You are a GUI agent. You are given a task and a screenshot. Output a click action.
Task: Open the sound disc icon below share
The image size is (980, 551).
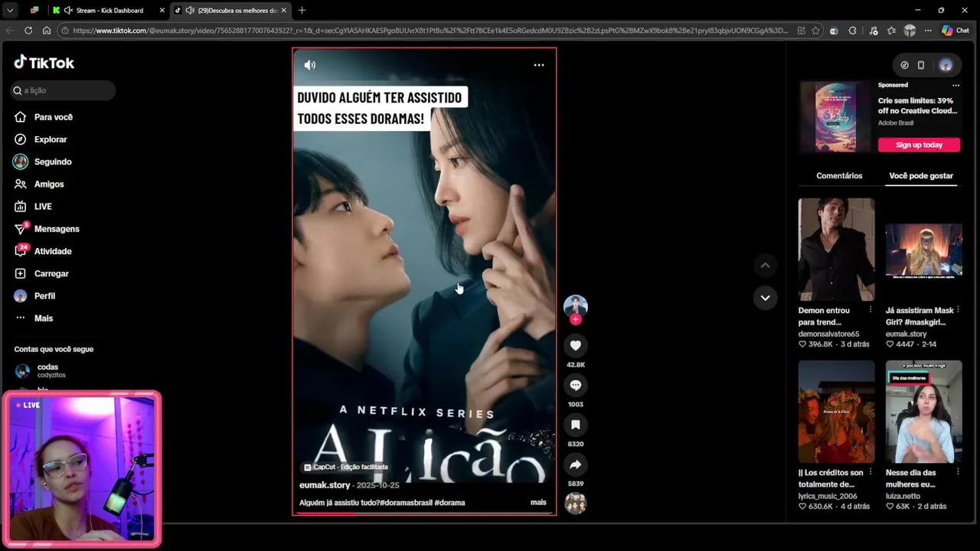(576, 503)
